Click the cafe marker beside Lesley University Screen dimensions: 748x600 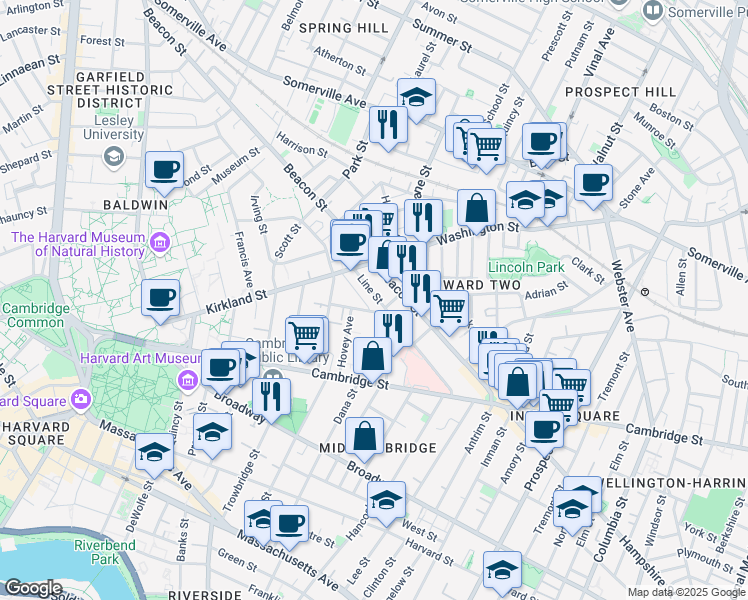164,173
